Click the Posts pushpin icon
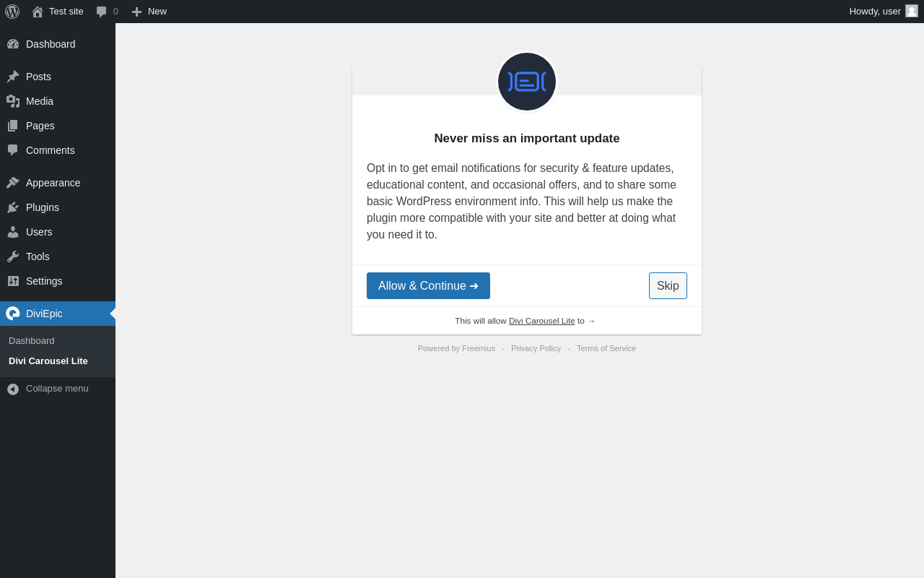The height and width of the screenshot is (578, 924). 13,77
